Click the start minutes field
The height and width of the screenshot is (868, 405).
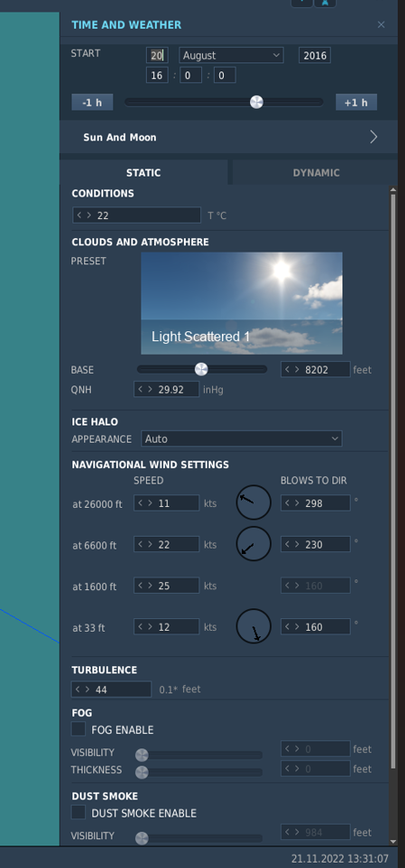pos(190,75)
